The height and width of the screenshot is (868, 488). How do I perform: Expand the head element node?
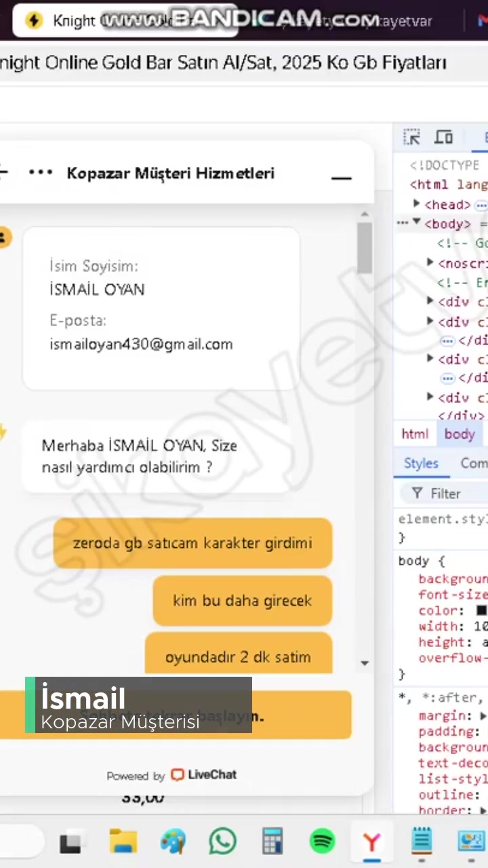click(417, 203)
